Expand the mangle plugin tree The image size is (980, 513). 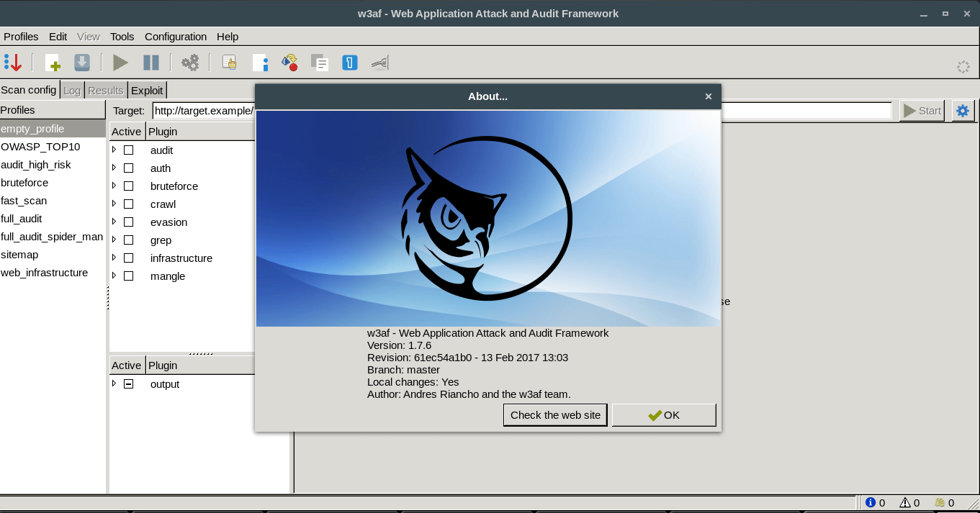pos(114,276)
